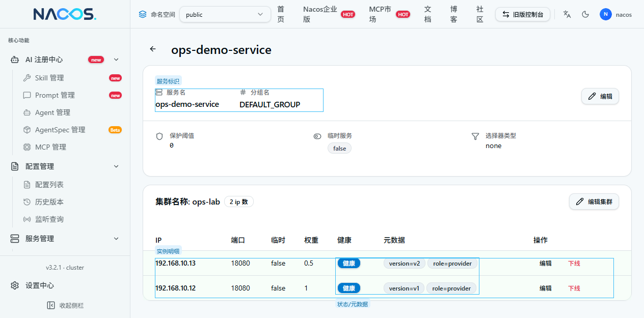
Task: Click the 编辑集群 button
Action: (x=594, y=201)
